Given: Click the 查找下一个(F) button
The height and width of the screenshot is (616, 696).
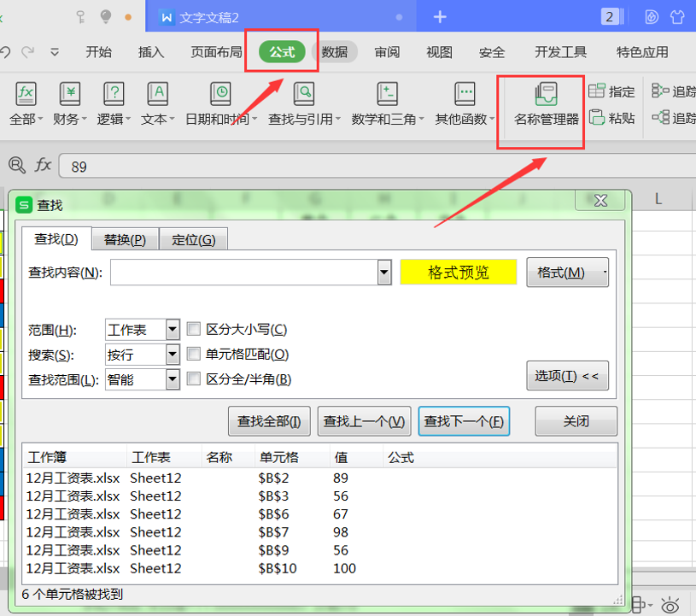Looking at the screenshot, I should (x=464, y=421).
